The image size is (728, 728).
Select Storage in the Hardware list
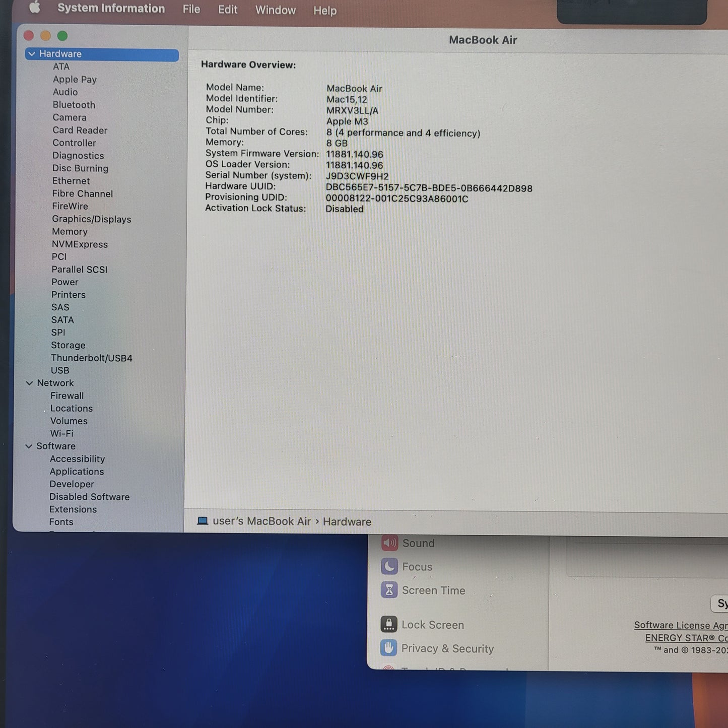tap(68, 345)
